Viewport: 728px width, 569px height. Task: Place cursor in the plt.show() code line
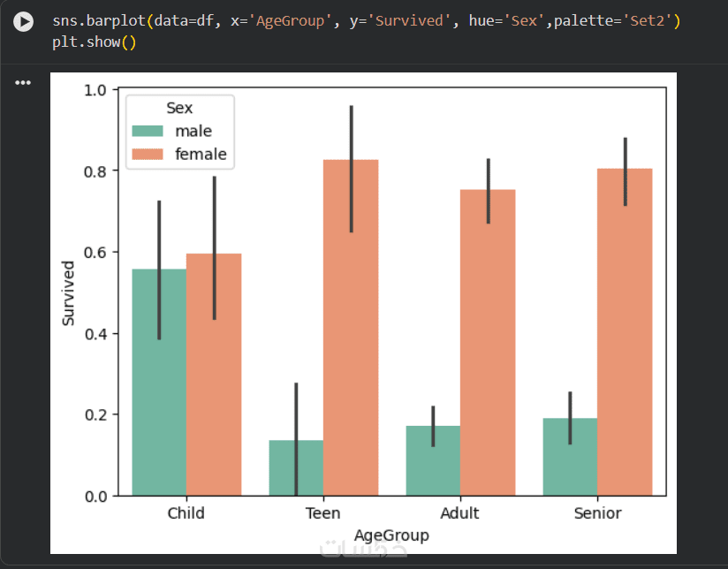click(94, 42)
